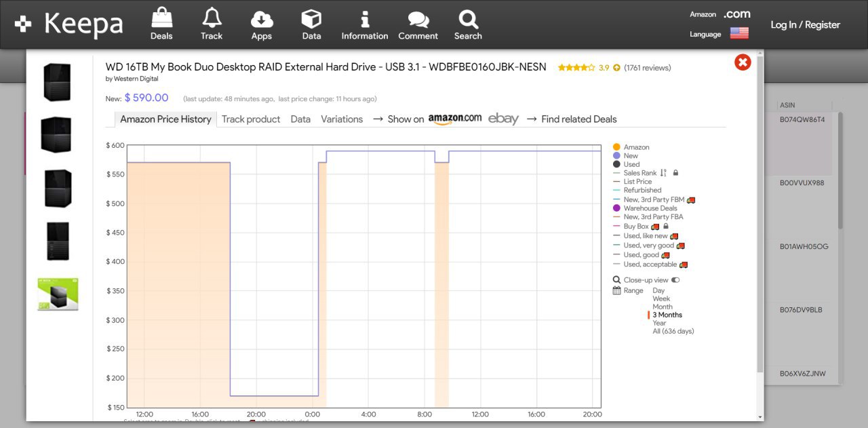
Task: Switch to the Data tab
Action: [x=300, y=119]
